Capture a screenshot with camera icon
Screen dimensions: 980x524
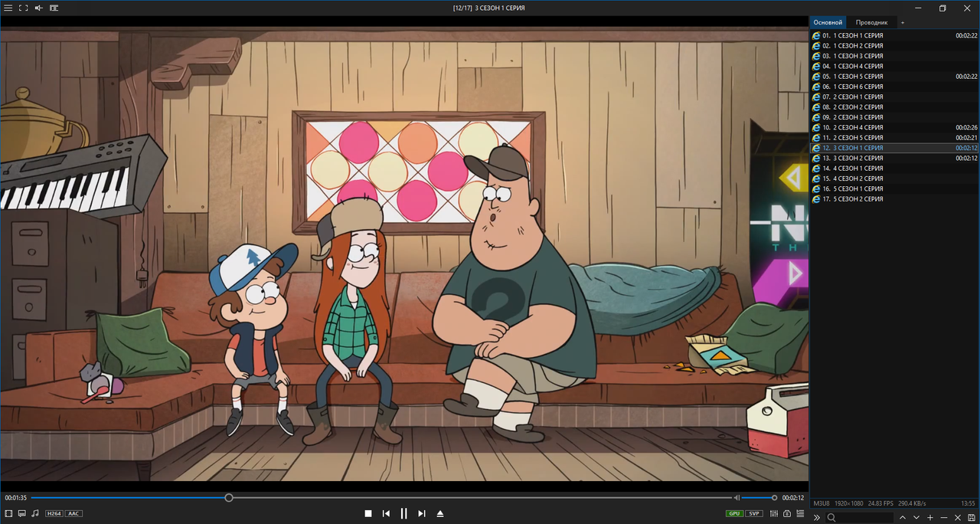pos(787,513)
